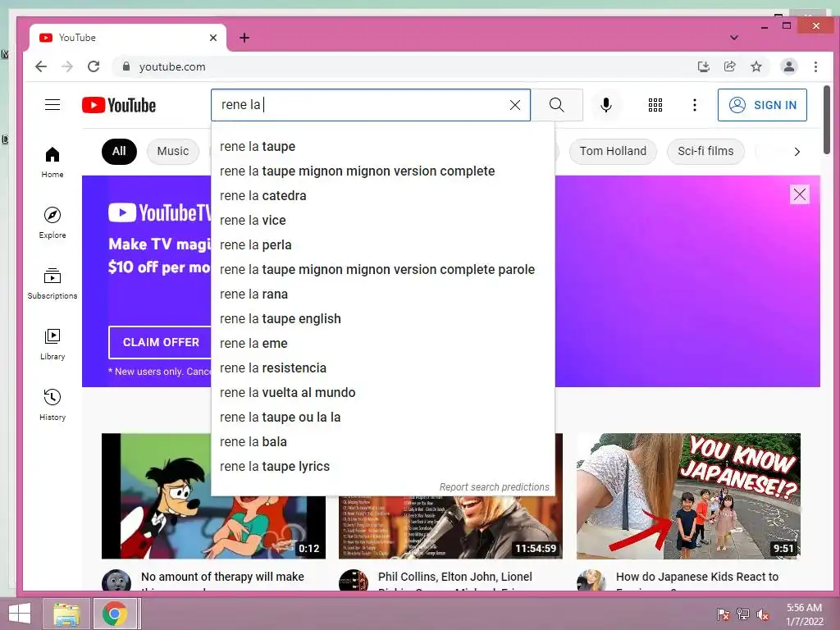The image size is (840, 630).
Task: Go back with the browser back arrow
Action: click(x=41, y=66)
